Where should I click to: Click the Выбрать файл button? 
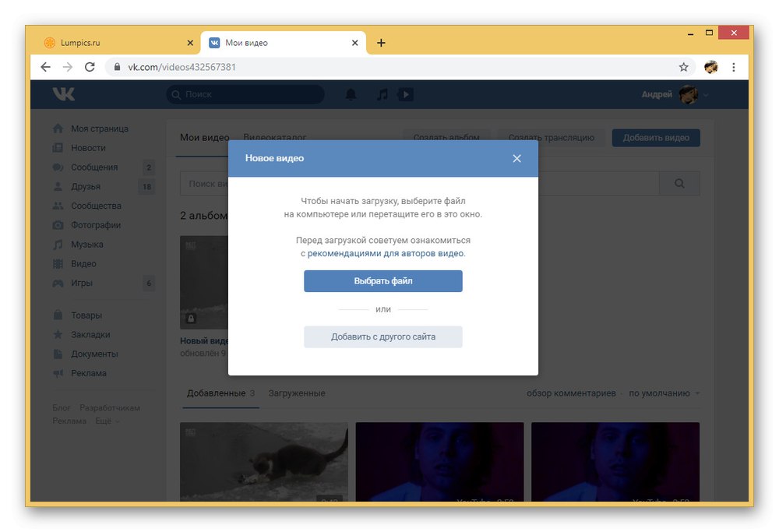pyautogui.click(x=383, y=281)
